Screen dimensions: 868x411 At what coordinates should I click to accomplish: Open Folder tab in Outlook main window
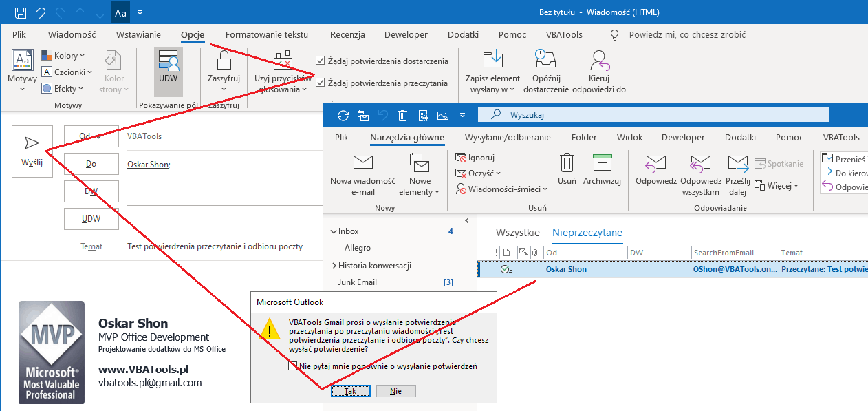pyautogui.click(x=584, y=137)
